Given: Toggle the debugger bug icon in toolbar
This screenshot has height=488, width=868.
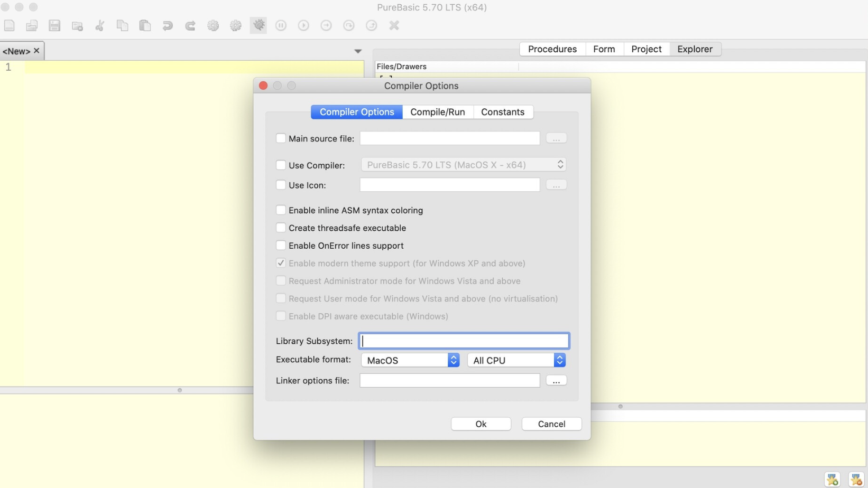Looking at the screenshot, I should coord(258,25).
